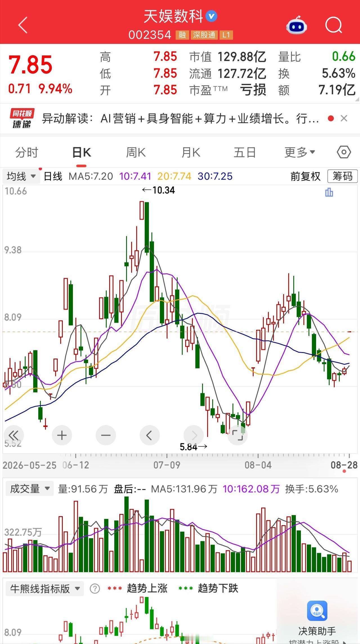Tap the 5.84 low price marker
The height and width of the screenshot is (644, 360).
(194, 447)
